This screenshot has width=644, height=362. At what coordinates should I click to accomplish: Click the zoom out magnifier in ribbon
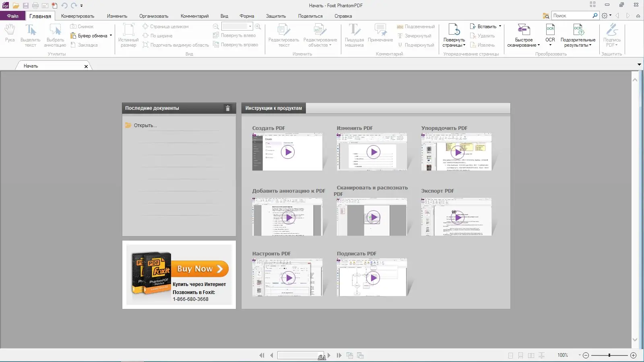(x=216, y=27)
